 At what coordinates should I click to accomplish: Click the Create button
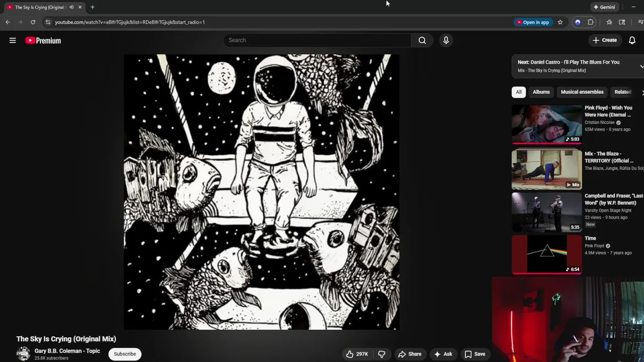coord(604,40)
